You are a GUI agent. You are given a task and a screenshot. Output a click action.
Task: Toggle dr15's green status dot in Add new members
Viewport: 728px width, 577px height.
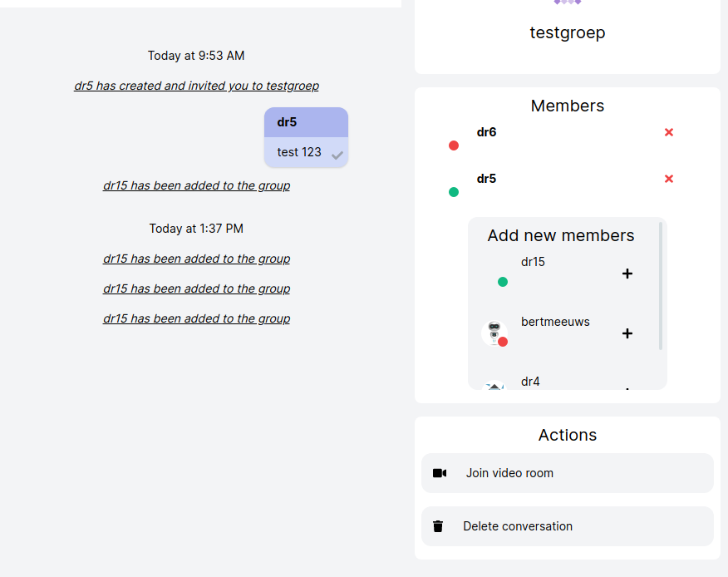pyautogui.click(x=503, y=282)
